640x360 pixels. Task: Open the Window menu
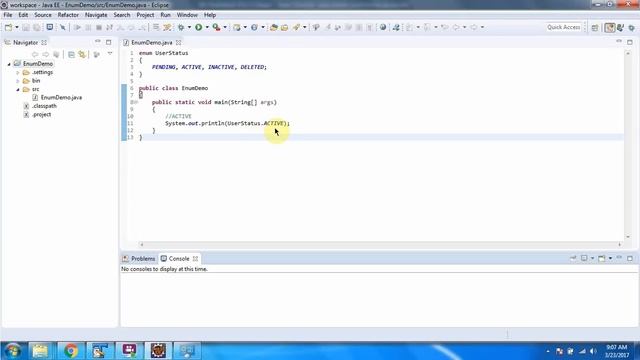tap(187, 15)
